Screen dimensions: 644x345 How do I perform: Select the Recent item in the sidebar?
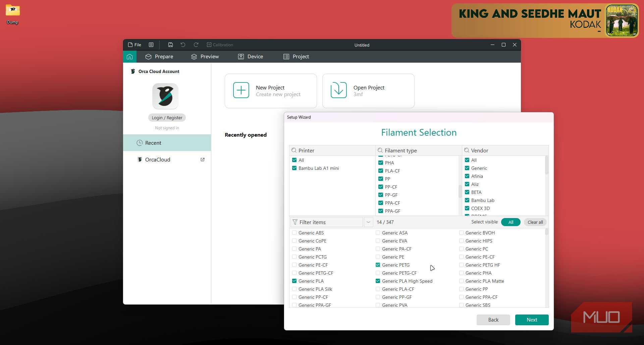click(167, 143)
